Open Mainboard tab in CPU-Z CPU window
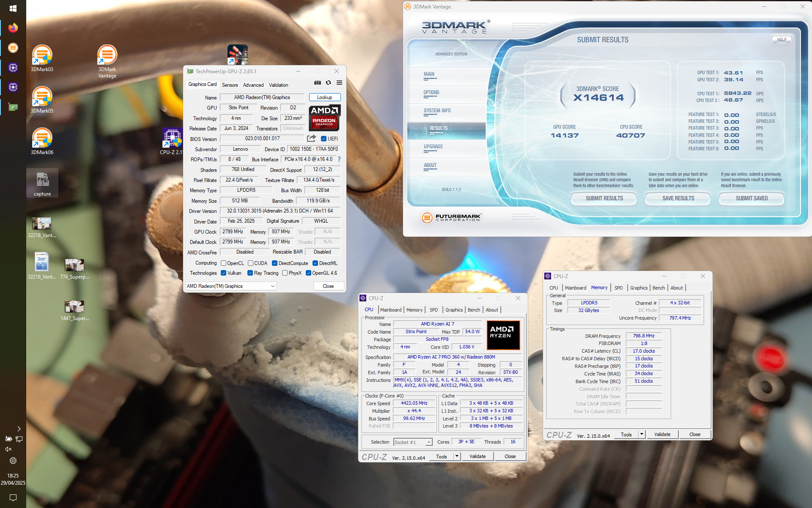 [x=391, y=310]
